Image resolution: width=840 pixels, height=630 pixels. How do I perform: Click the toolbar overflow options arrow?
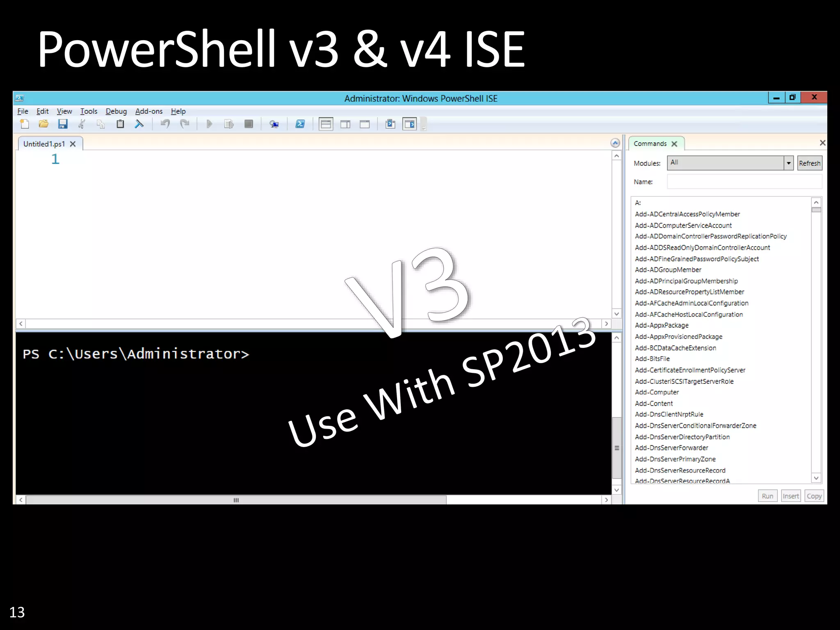tap(424, 124)
